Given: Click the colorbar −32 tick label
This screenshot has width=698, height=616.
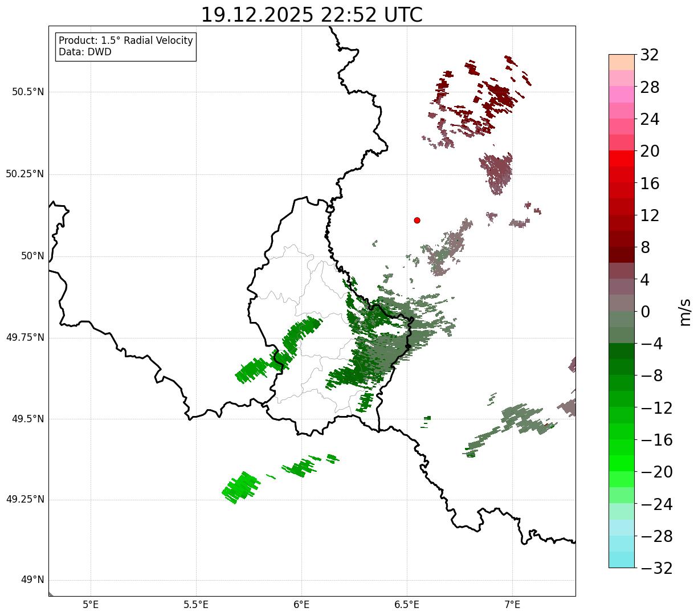Looking at the screenshot, I should (656, 568).
